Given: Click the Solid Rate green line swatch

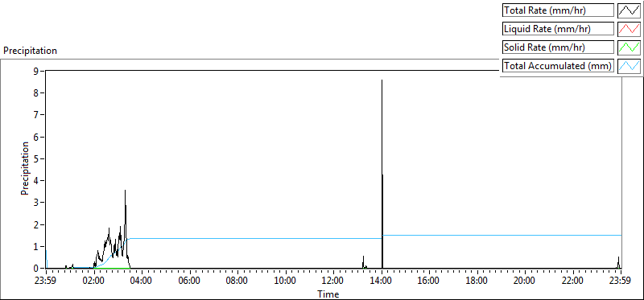Looking at the screenshot, I should pyautogui.click(x=630, y=47).
